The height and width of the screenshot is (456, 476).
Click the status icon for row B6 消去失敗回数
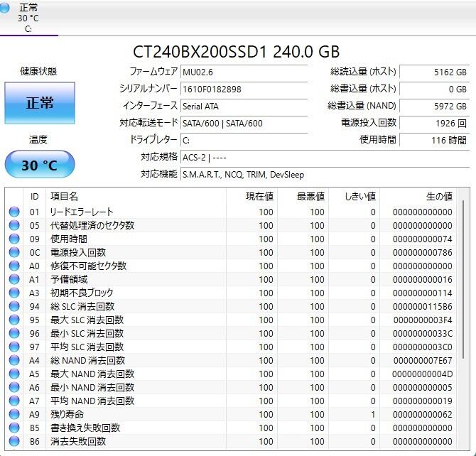tap(14, 441)
